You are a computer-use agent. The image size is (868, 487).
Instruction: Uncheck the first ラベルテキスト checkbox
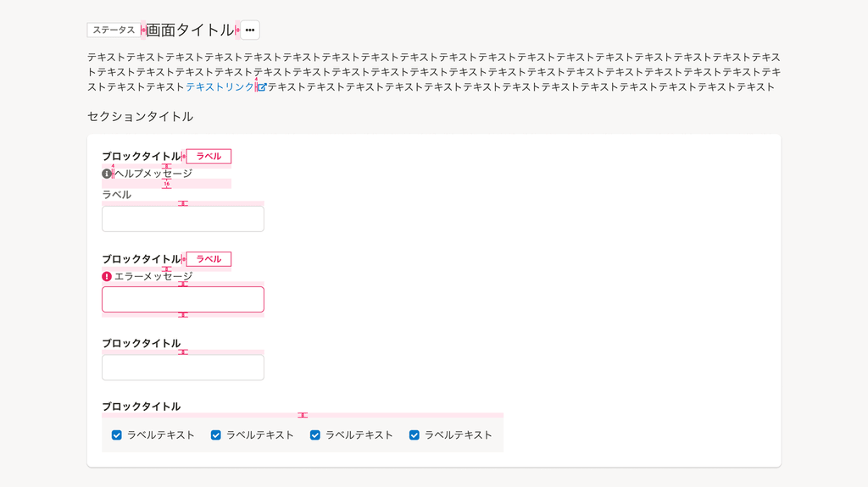(x=117, y=435)
